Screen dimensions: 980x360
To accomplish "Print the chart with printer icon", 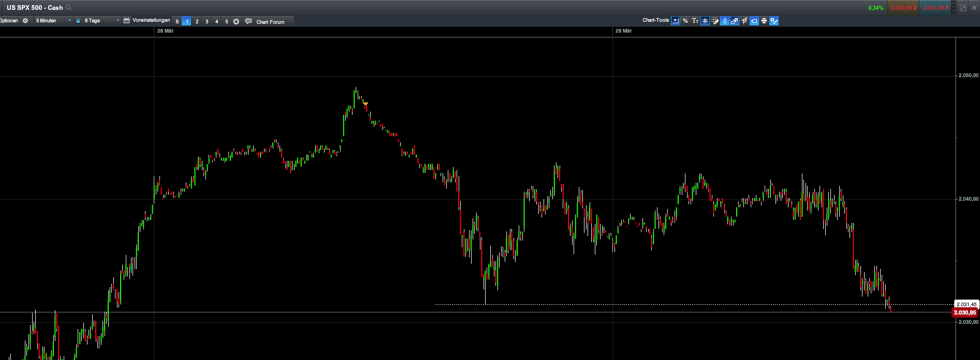I will [764, 21].
